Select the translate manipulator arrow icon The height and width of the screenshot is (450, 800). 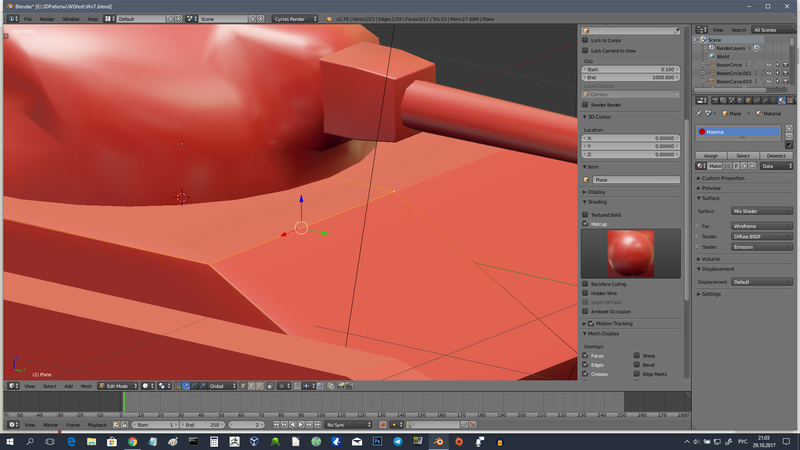tap(186, 386)
